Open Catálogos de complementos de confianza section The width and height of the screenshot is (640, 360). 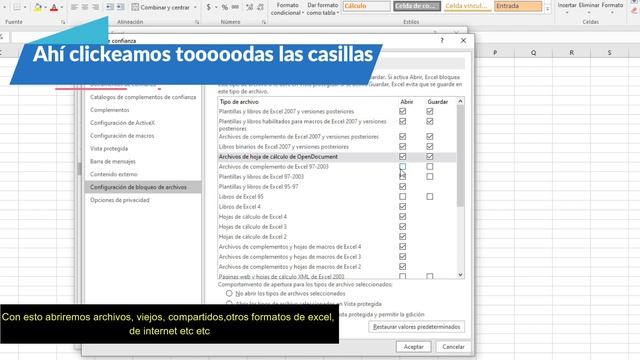click(143, 97)
